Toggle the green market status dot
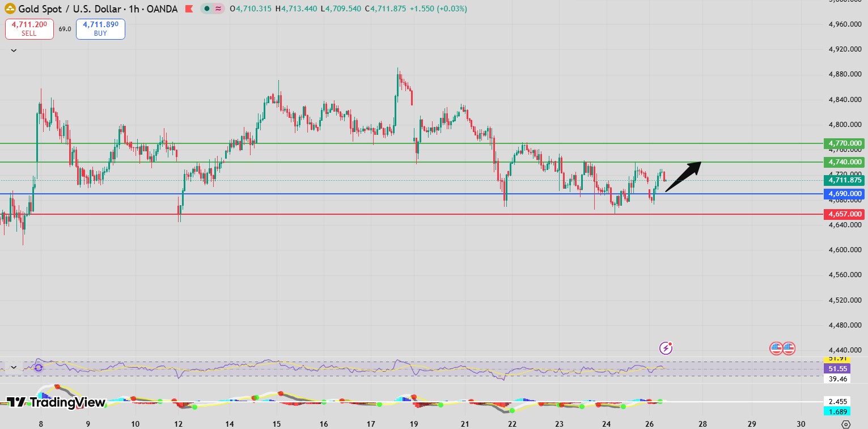Viewport: 868px width, 429px height. 208,9
